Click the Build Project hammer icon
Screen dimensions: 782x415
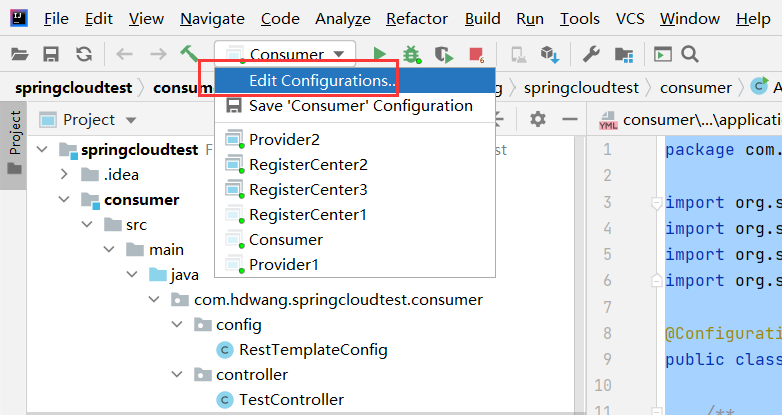point(189,54)
